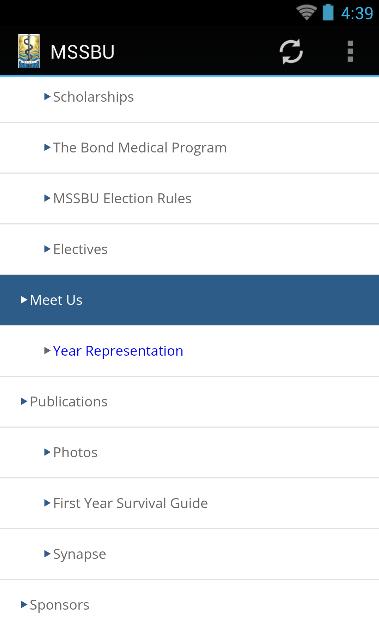This screenshot has height=624, width=379.
Task: Open the three-dot overflow menu
Action: click(x=350, y=52)
